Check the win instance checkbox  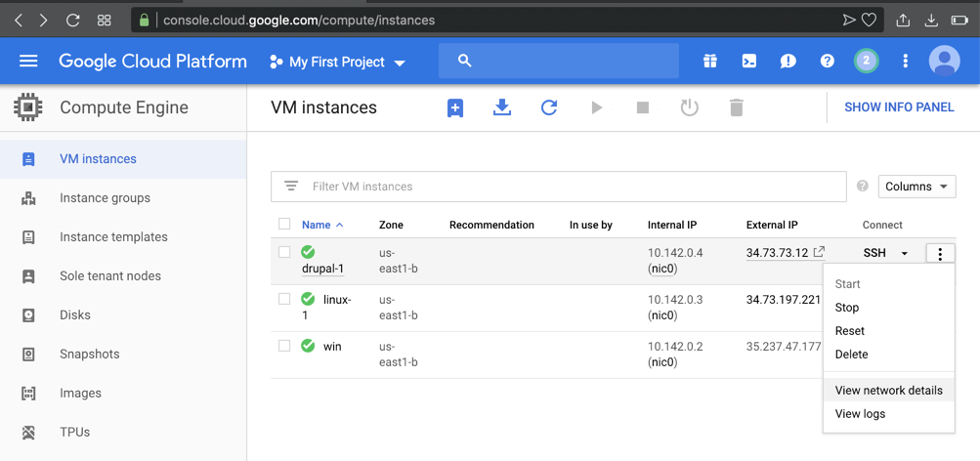[284, 346]
